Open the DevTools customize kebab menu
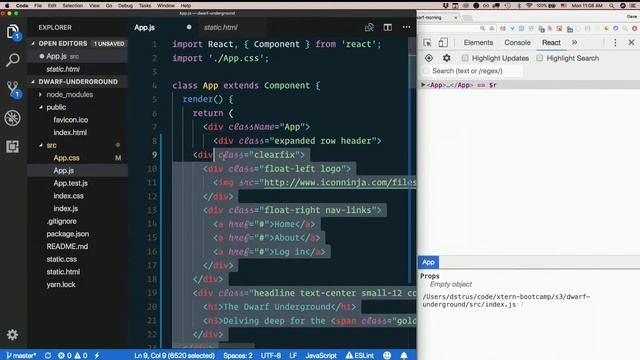 point(615,42)
